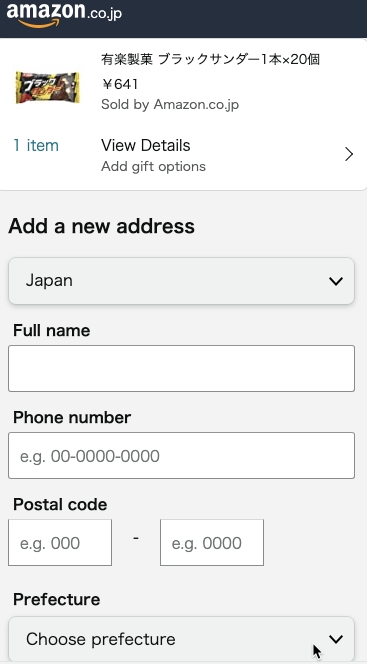Select the second Postal code box
The height and width of the screenshot is (664, 367).
click(x=212, y=542)
